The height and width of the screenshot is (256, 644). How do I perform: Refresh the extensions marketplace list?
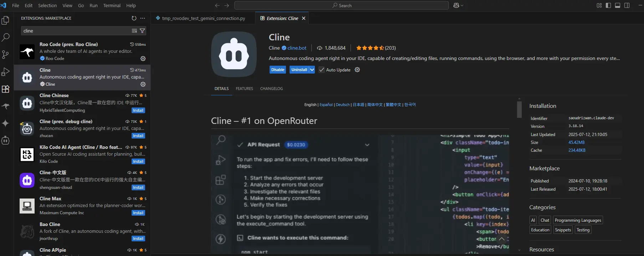134,18
